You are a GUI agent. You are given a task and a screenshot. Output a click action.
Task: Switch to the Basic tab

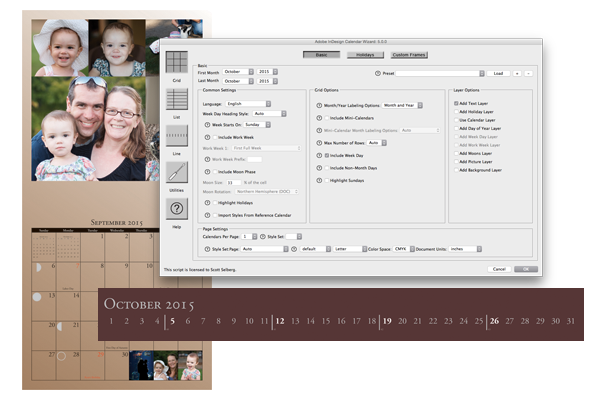321,55
